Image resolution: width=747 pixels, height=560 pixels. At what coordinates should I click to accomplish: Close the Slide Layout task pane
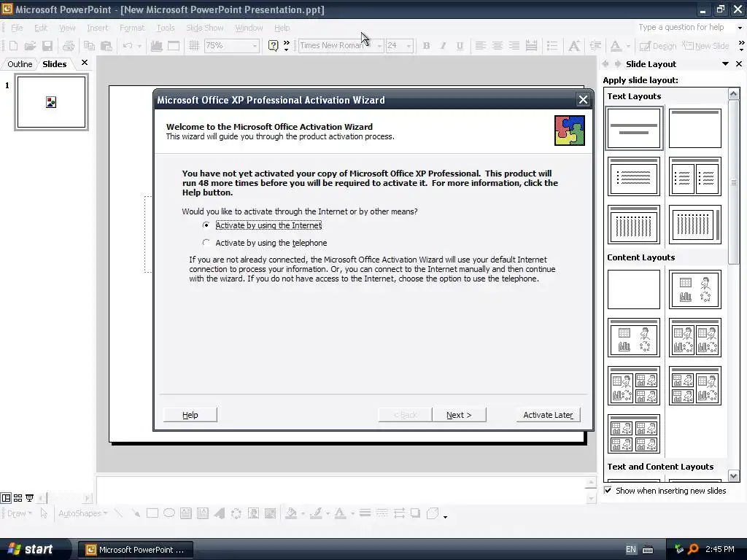(739, 64)
